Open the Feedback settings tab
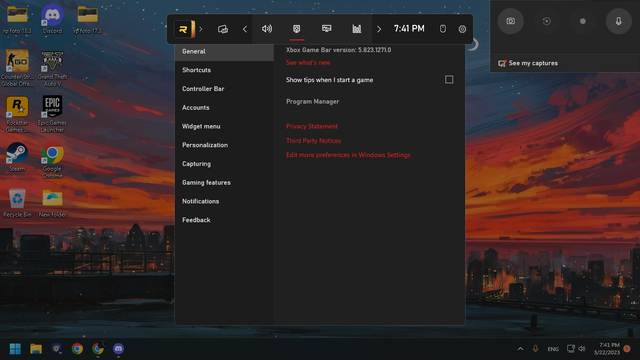The image size is (640, 360). pyautogui.click(x=224, y=220)
